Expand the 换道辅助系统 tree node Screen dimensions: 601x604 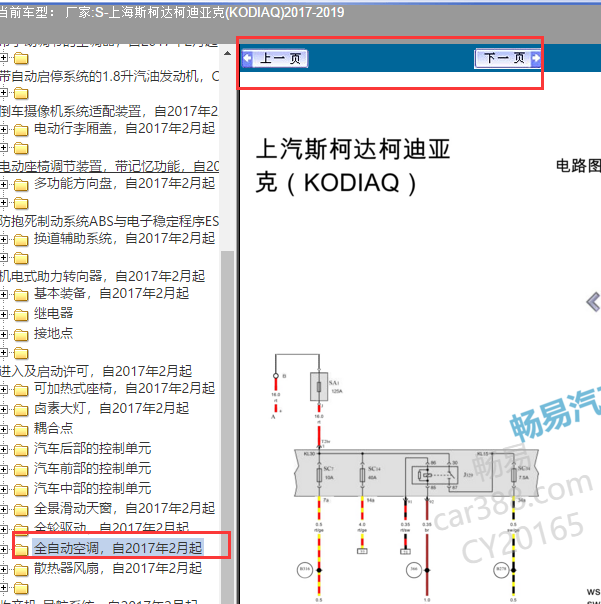[x=3, y=239]
